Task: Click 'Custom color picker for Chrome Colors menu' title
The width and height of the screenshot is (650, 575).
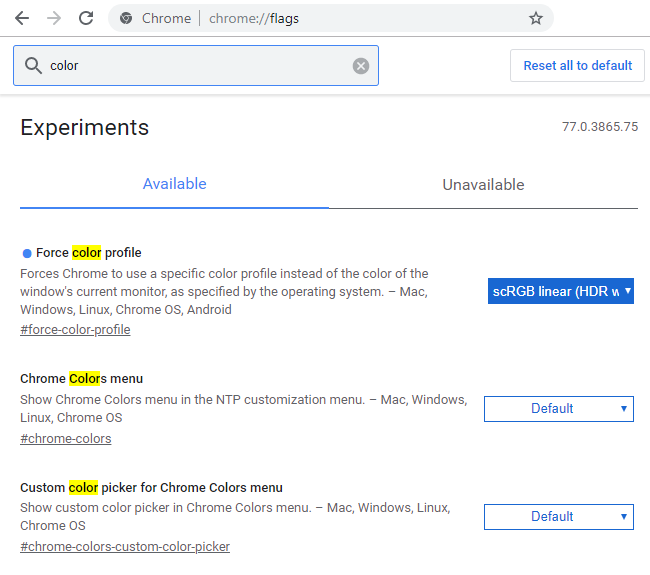Action: coord(151,488)
